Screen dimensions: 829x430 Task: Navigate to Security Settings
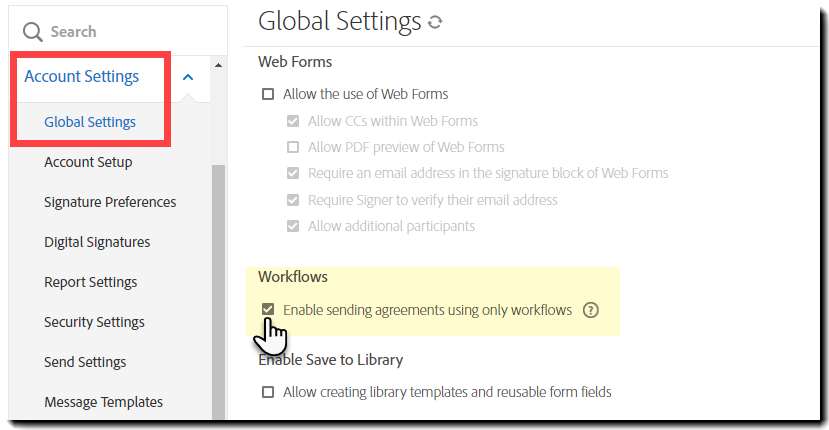(94, 322)
